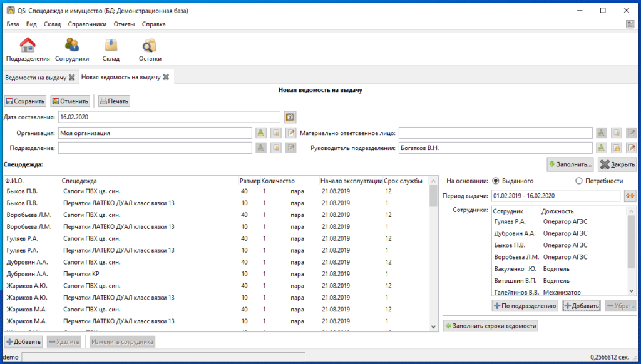Click the Подразделение input field

155,148
